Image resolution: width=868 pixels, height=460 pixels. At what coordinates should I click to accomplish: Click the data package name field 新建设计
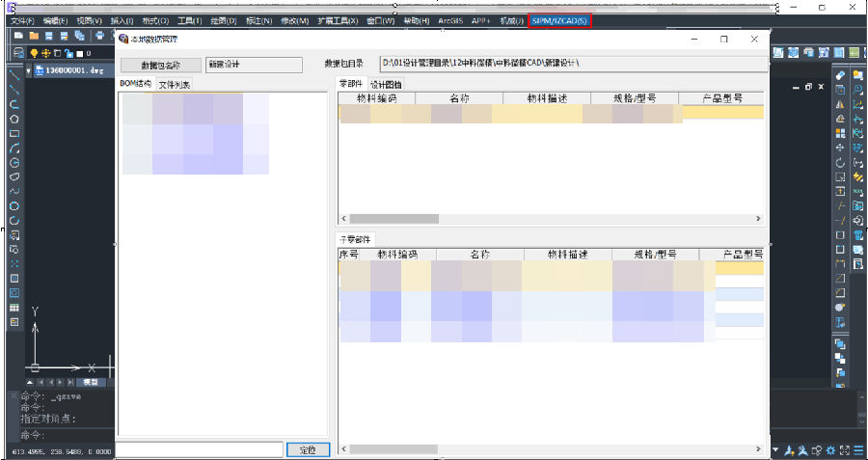254,65
